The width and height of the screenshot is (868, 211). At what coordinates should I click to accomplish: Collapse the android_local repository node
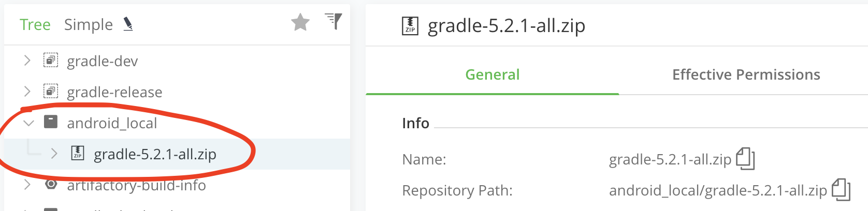tap(29, 123)
